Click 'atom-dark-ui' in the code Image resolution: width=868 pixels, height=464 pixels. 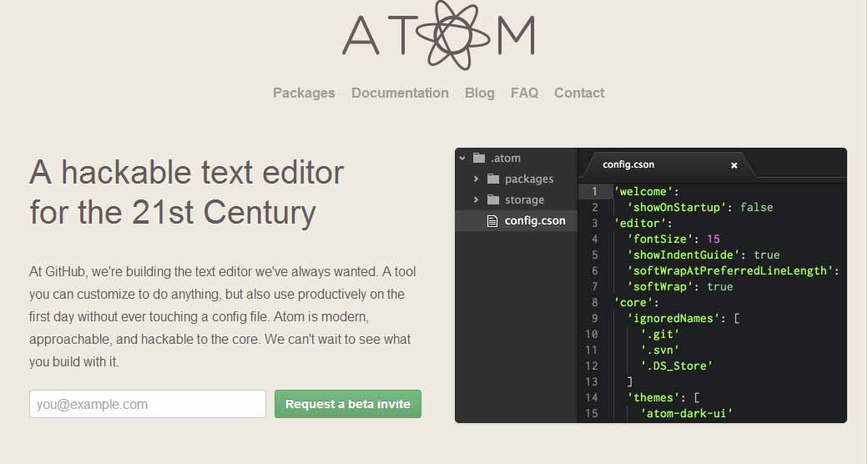tap(686, 414)
